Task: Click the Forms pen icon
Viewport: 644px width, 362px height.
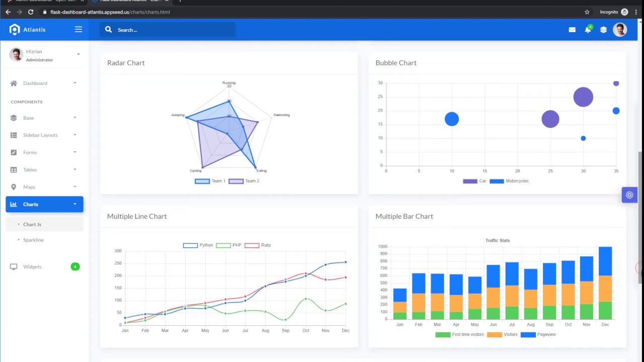Action: (14, 152)
